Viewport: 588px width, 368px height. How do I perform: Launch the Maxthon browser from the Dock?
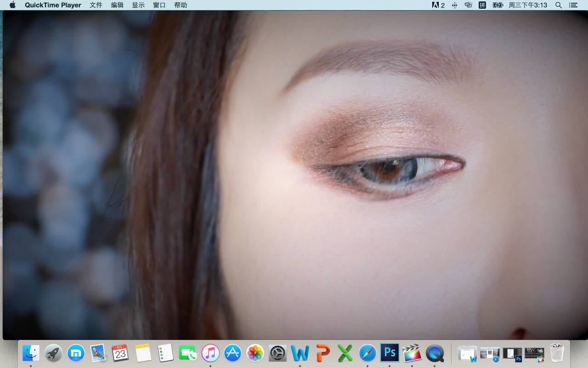(76, 353)
